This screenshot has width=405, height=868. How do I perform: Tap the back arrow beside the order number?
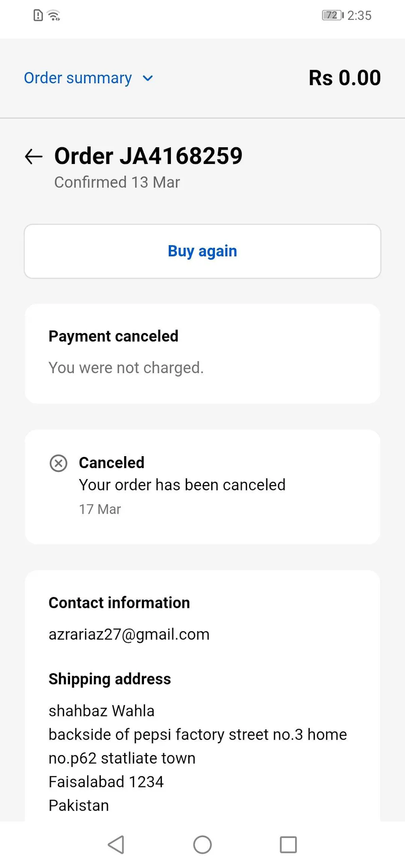34,156
